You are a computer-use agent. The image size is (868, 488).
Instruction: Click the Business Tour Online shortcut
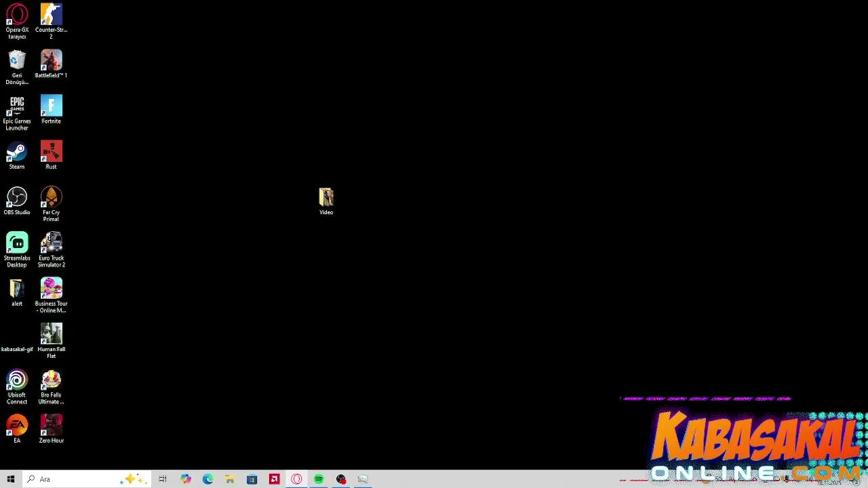[51, 295]
